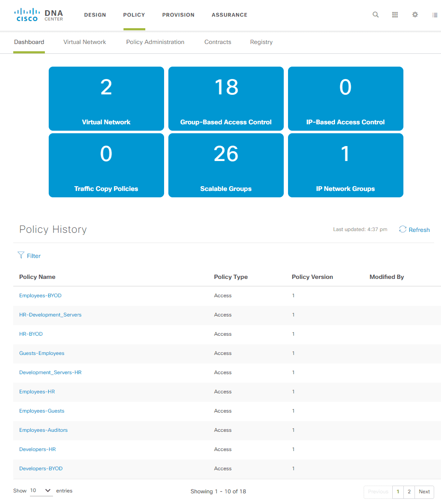Open the Show entries dropdown

(41, 490)
